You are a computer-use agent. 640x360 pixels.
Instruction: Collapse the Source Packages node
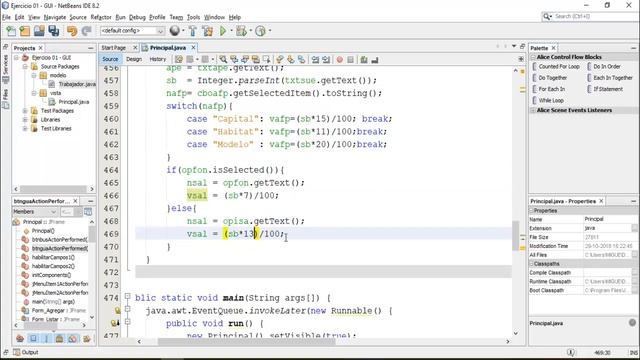click(x=25, y=67)
